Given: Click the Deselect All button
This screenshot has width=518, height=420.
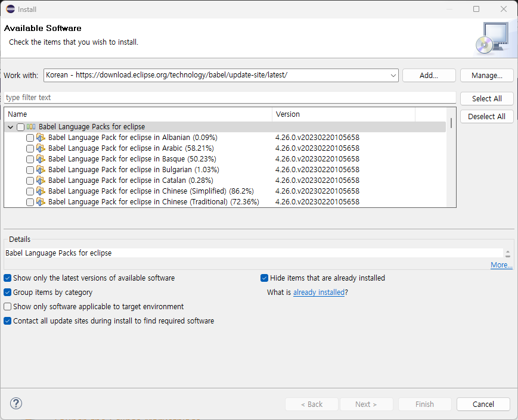Looking at the screenshot, I should click(486, 116).
